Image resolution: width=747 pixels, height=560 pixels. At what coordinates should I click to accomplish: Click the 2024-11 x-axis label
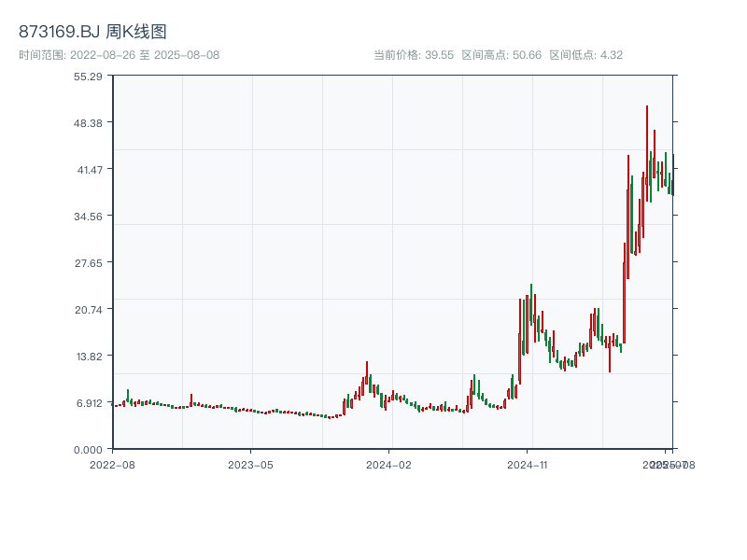click(528, 465)
